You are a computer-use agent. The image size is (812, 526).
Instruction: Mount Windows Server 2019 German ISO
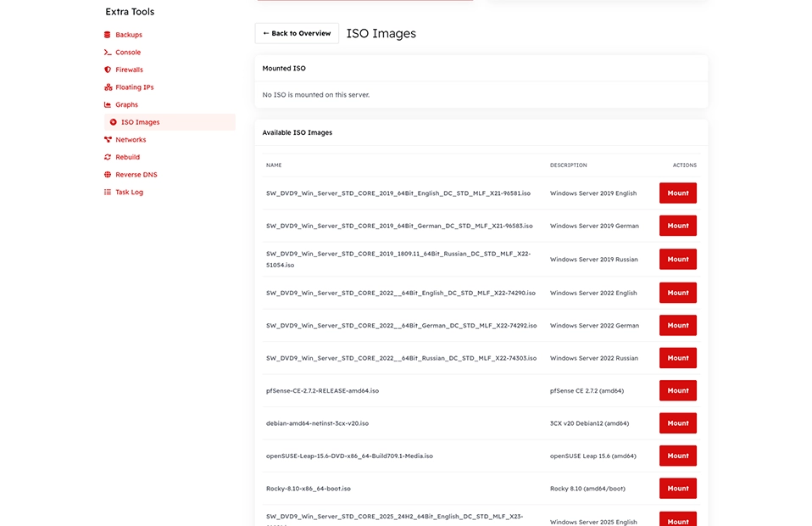coord(677,226)
